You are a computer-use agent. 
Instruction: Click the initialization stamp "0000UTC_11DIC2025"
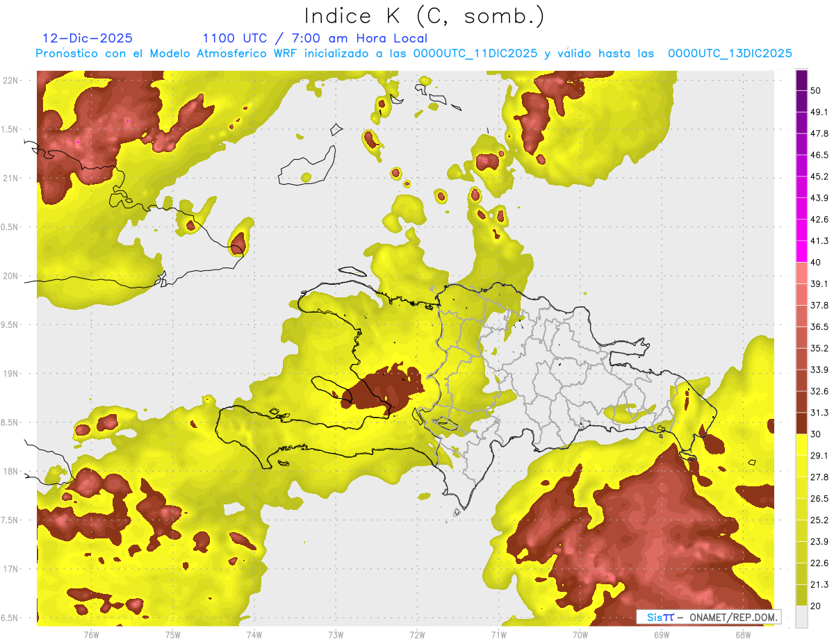click(x=475, y=53)
